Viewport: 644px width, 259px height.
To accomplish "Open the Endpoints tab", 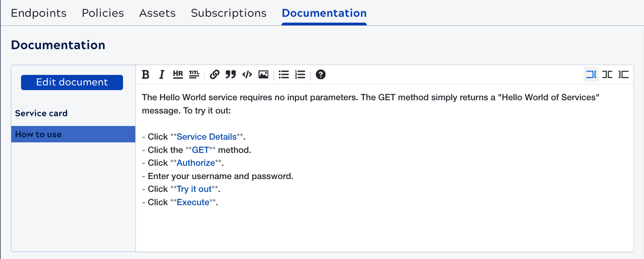I will [x=39, y=13].
